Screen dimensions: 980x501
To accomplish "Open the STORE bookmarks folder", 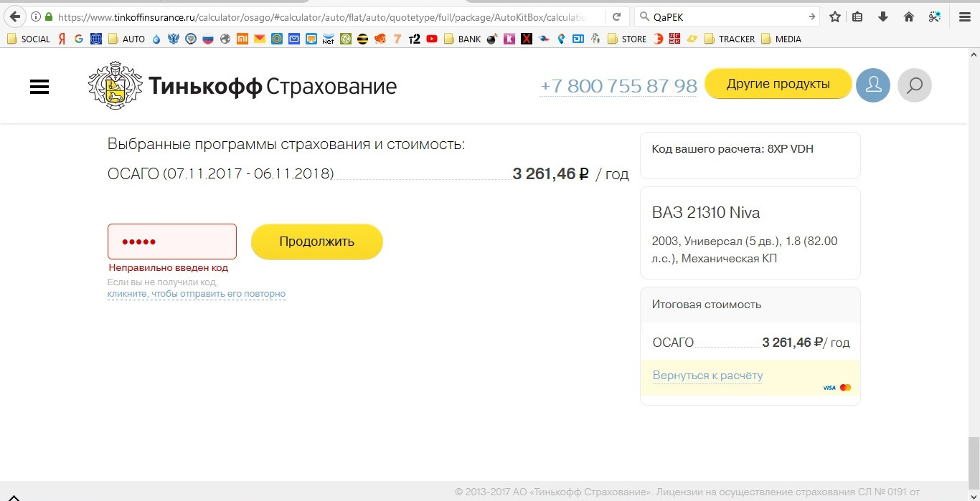I will [x=627, y=39].
